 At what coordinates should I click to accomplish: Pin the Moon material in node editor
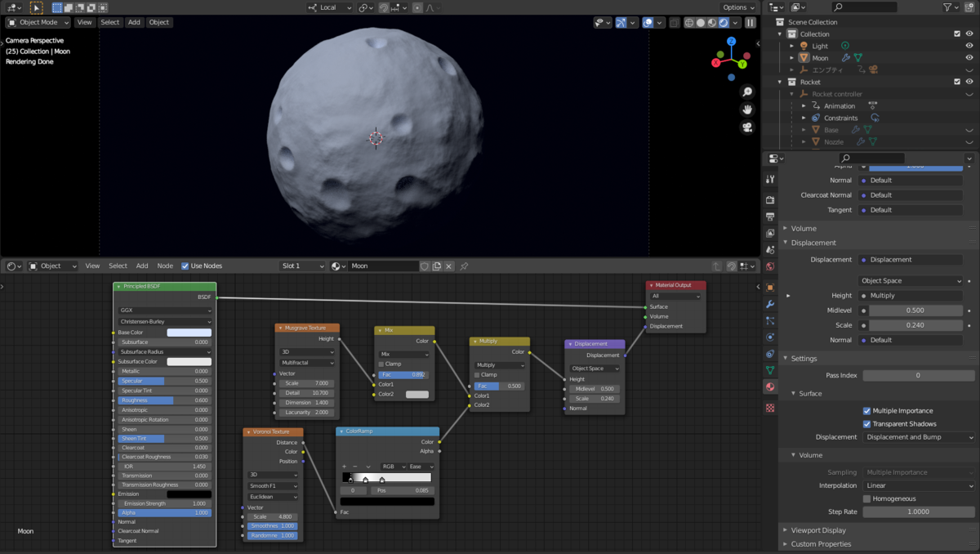pyautogui.click(x=464, y=266)
